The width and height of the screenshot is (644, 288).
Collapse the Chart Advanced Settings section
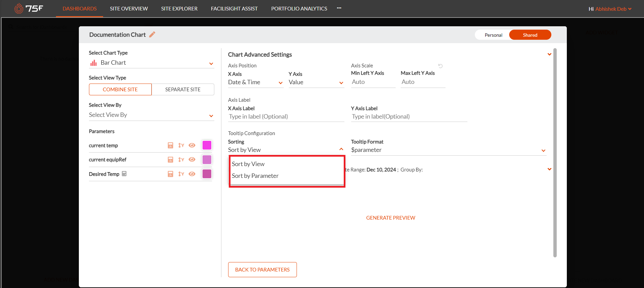549,54
